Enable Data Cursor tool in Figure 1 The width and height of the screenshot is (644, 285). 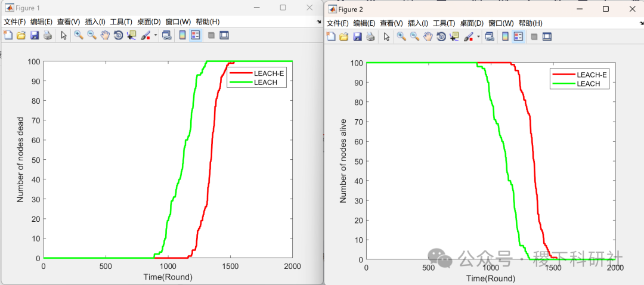point(131,35)
